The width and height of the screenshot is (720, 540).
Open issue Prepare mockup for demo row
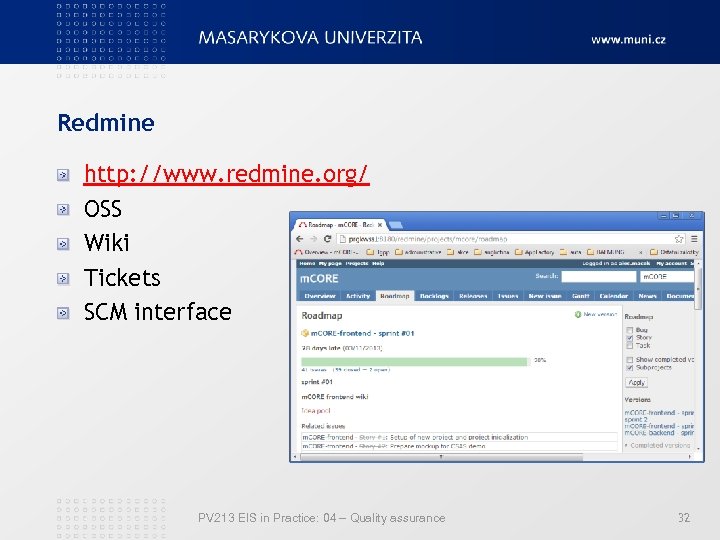459,446
